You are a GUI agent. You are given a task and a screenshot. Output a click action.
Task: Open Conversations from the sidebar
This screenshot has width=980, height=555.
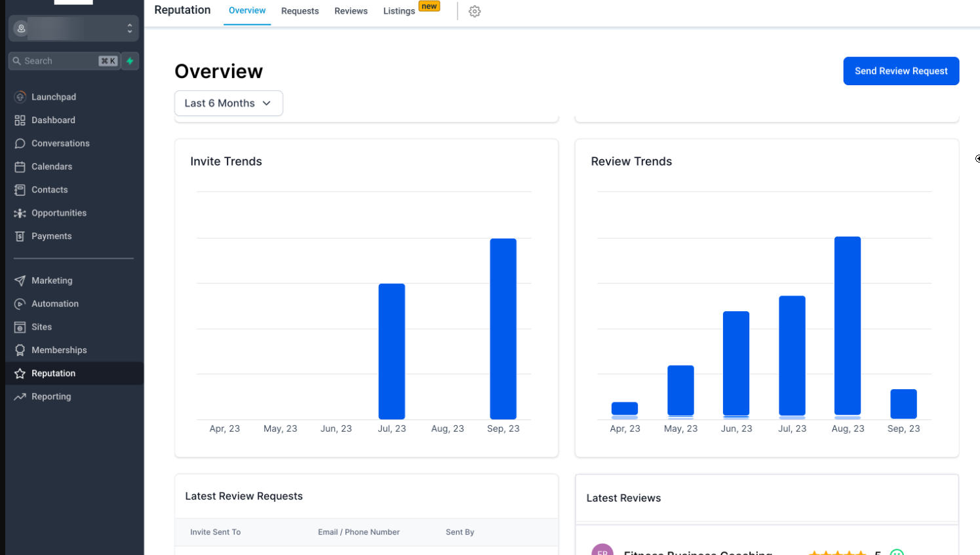(20, 143)
